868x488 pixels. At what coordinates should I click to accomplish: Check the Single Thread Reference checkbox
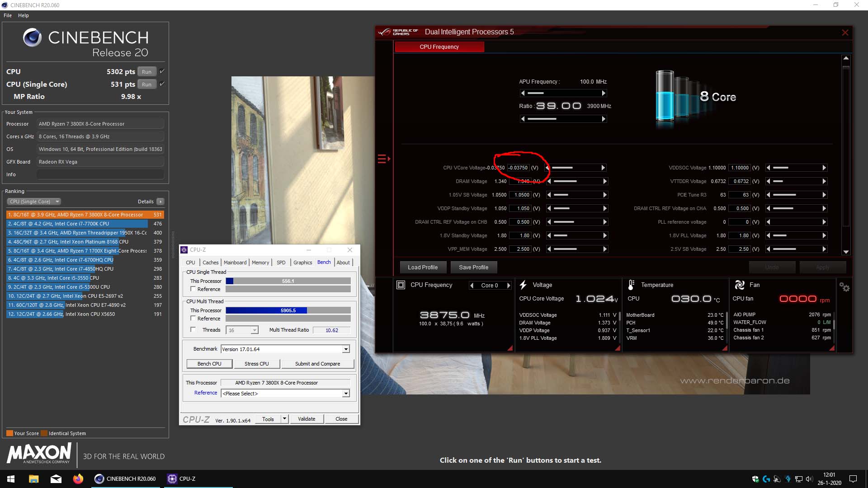[x=193, y=289]
